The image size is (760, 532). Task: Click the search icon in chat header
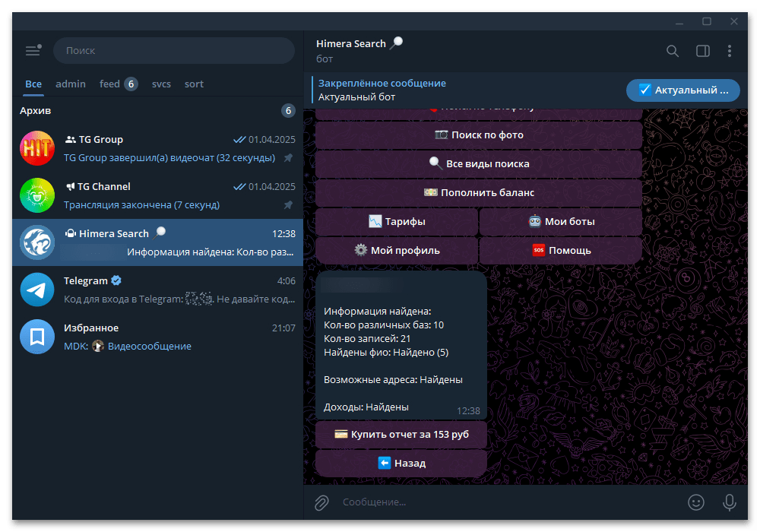click(x=673, y=51)
